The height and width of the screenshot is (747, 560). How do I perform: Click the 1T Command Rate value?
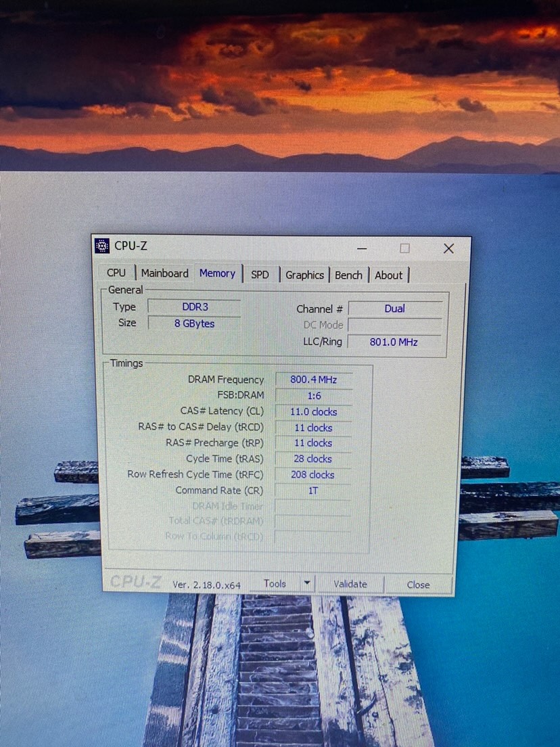[x=313, y=491]
